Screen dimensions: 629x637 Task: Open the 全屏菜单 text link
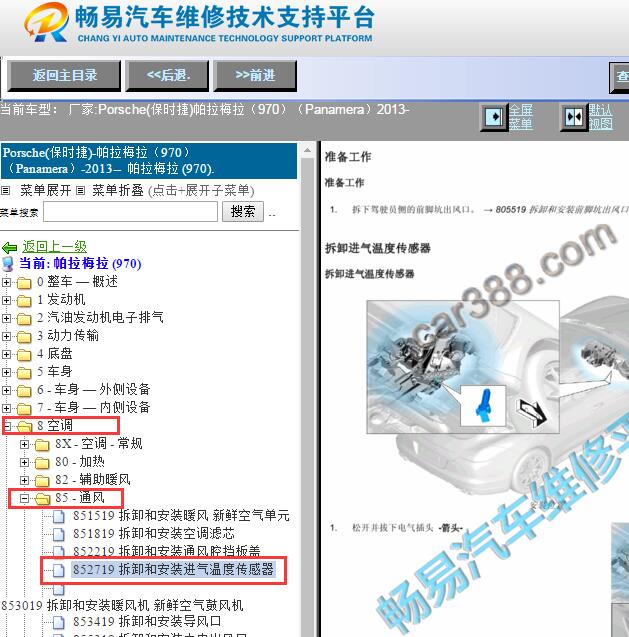click(521, 117)
